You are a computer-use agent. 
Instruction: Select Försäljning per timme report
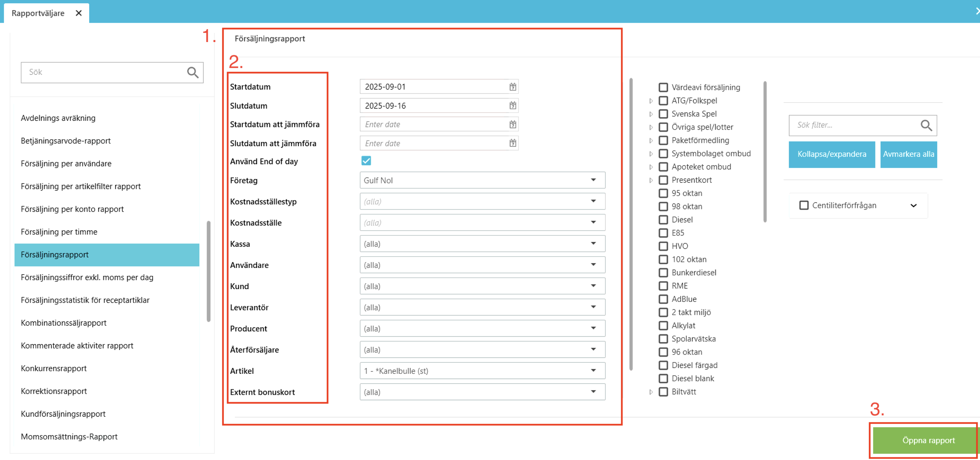(59, 232)
